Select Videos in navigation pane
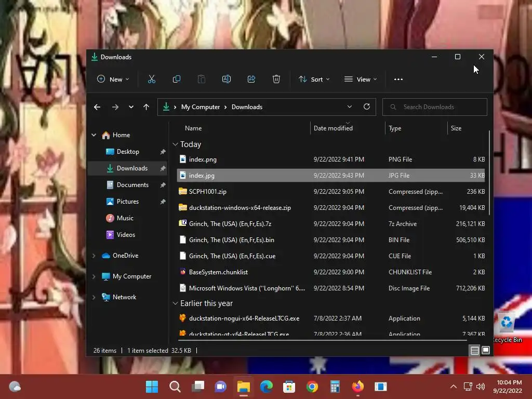The image size is (532, 399). pos(128,235)
